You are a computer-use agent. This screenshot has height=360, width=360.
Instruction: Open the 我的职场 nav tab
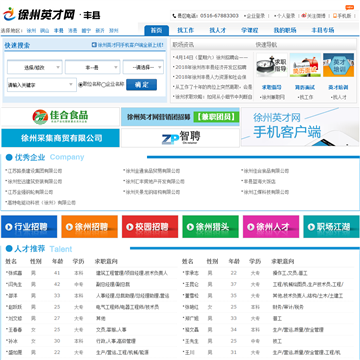pyautogui.click(x=285, y=30)
